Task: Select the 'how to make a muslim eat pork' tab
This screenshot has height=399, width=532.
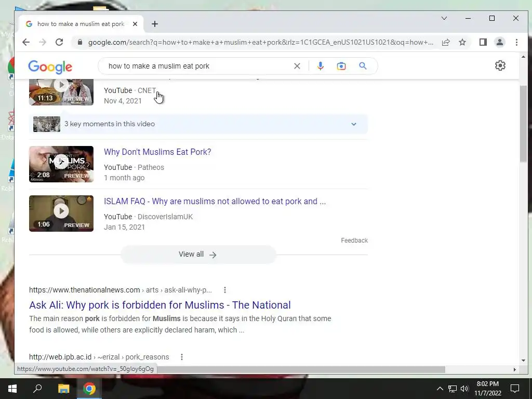Action: click(82, 24)
